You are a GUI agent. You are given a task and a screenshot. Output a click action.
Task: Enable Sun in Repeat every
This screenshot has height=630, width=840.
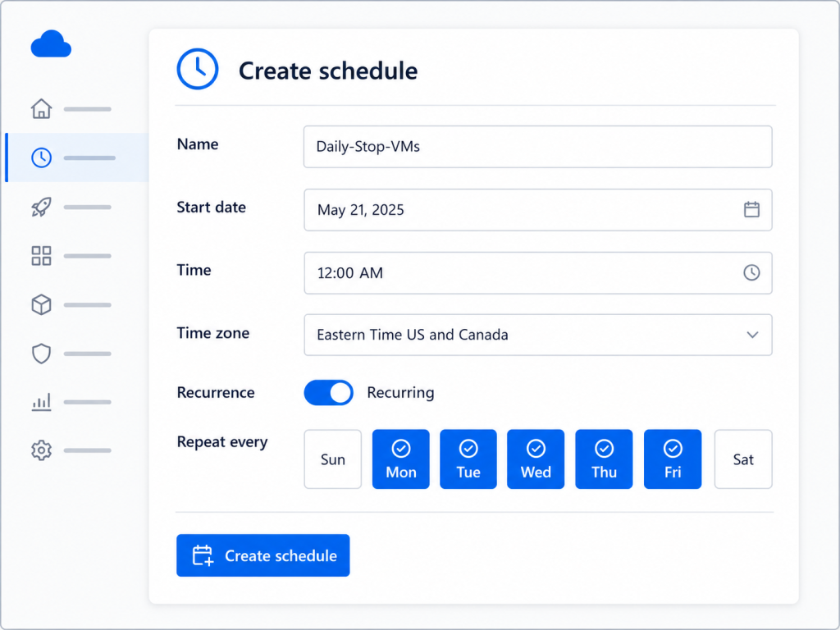[x=333, y=459]
